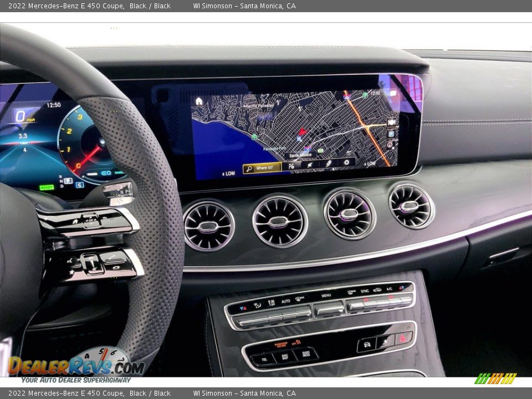Tap the route flag icon next to Where to
The width and height of the screenshot is (532, 399).
pos(291,166)
